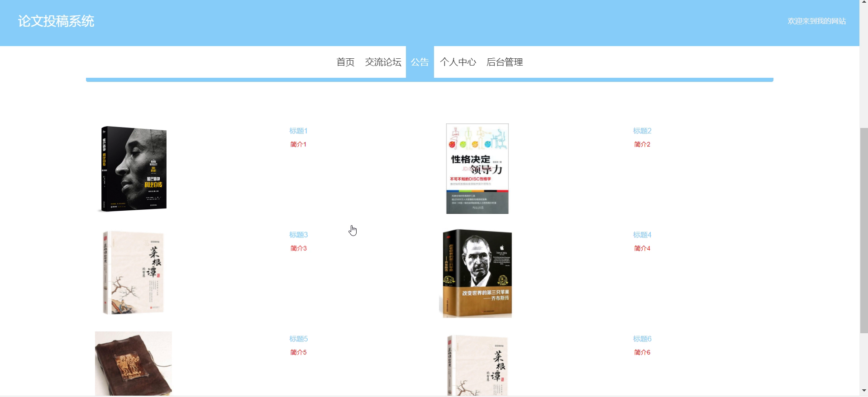The height and width of the screenshot is (397, 868).
Task: Open announcement 标题4
Action: tap(642, 235)
